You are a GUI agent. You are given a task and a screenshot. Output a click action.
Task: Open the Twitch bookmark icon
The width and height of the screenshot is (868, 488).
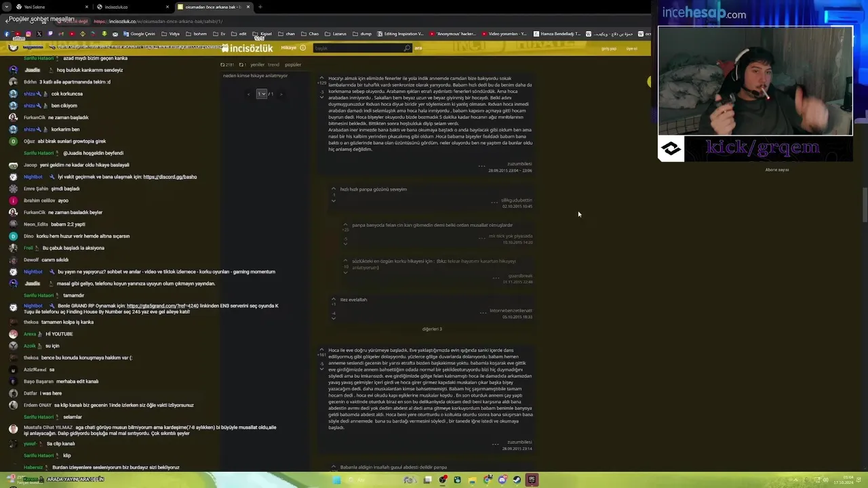click(50, 34)
